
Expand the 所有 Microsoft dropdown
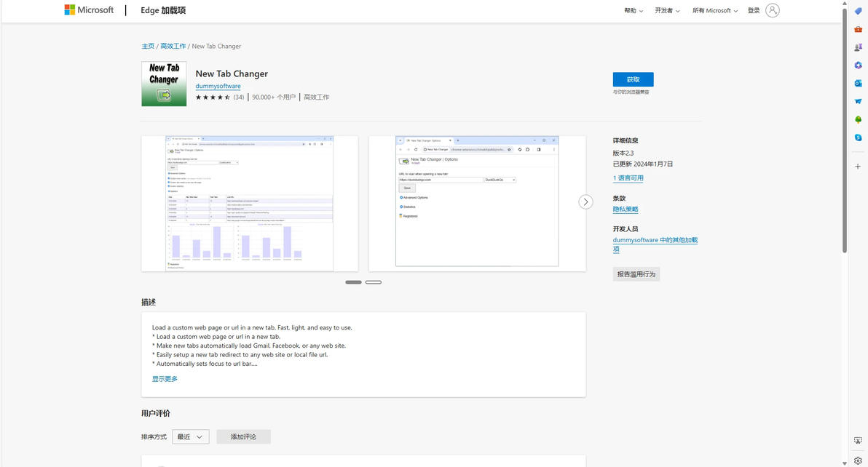coord(714,10)
